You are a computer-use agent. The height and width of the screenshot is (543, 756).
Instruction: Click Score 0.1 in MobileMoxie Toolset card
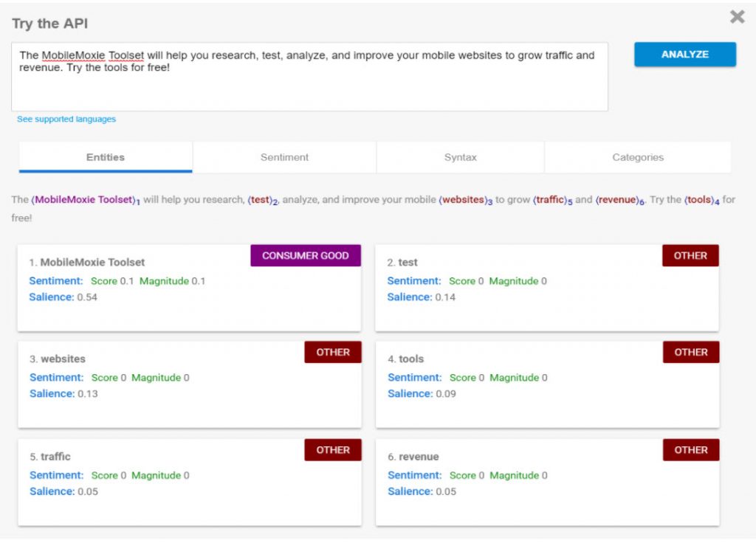pos(112,281)
